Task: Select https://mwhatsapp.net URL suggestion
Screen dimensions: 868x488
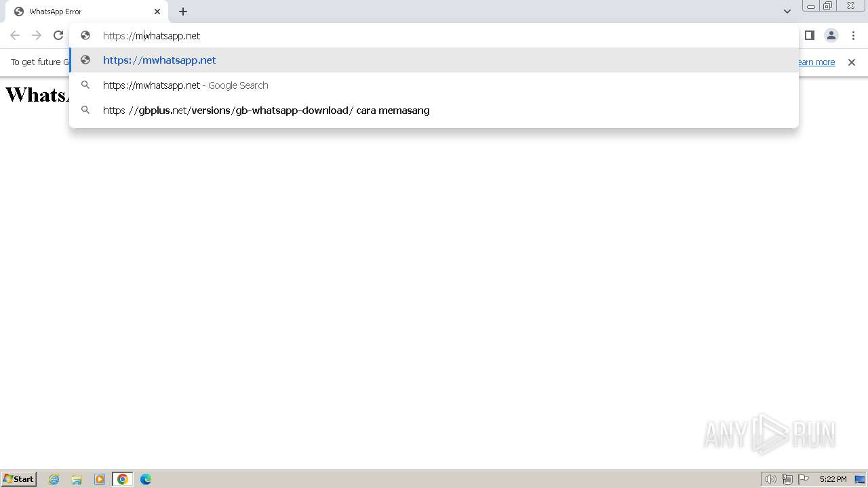Action: [434, 60]
